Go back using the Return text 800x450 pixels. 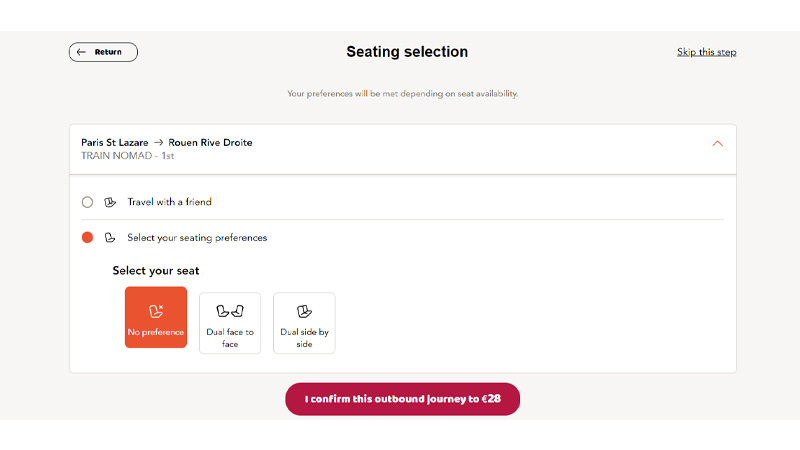(108, 52)
